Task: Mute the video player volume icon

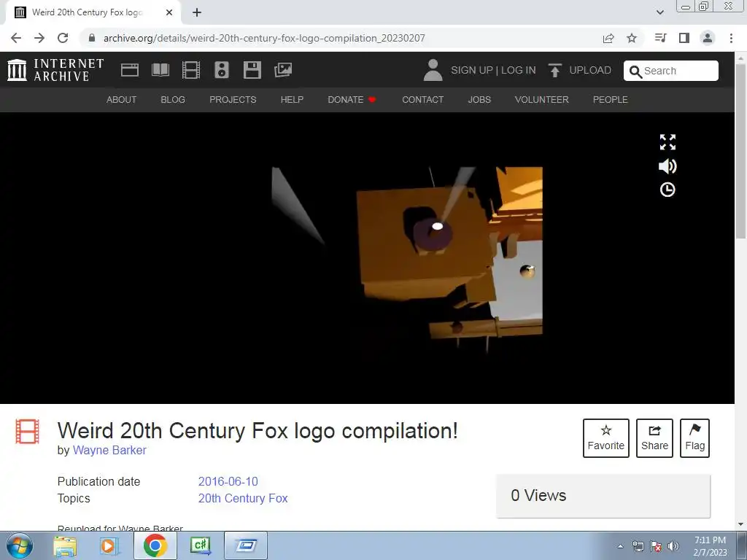Action: pos(667,166)
